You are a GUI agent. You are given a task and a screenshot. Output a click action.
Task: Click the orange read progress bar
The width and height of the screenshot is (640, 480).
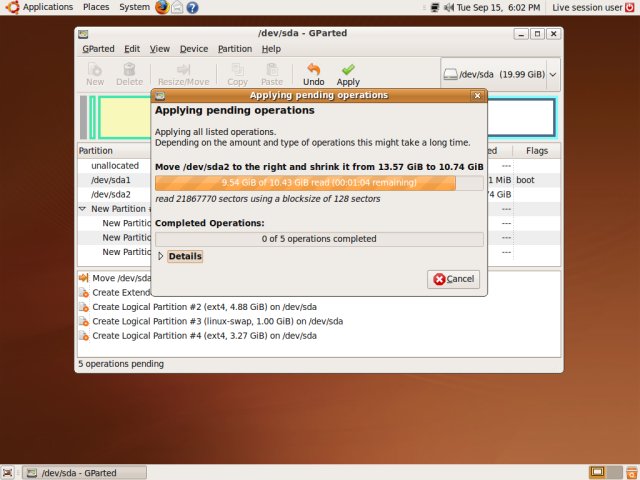319,183
